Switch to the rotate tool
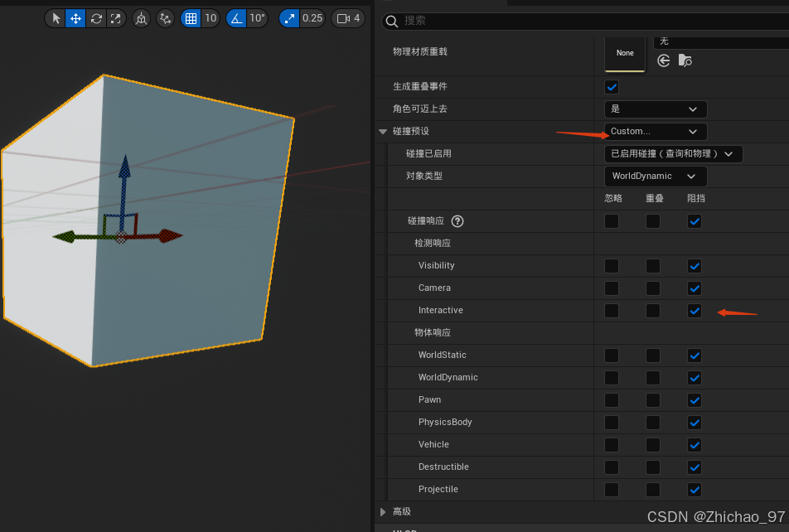789x532 pixels. click(96, 18)
